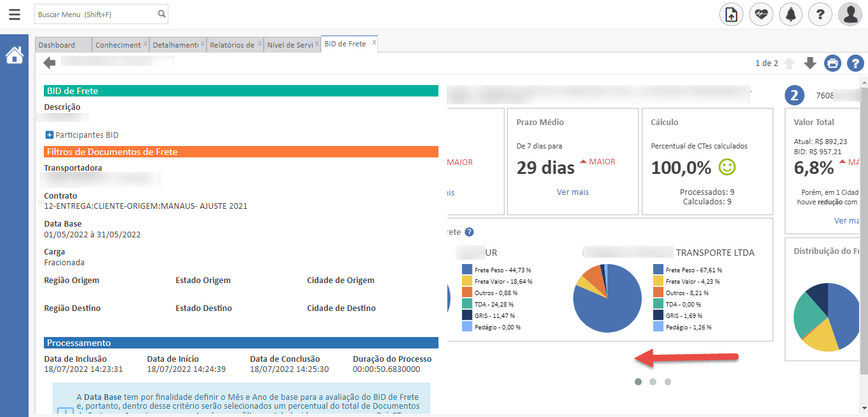Switch to Relatórios tab

232,45
